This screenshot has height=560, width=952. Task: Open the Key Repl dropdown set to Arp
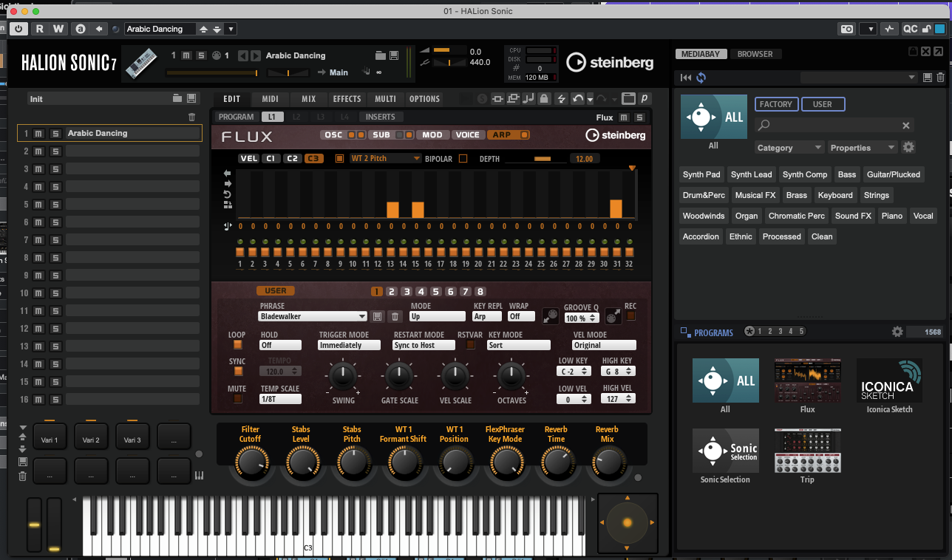487,316
